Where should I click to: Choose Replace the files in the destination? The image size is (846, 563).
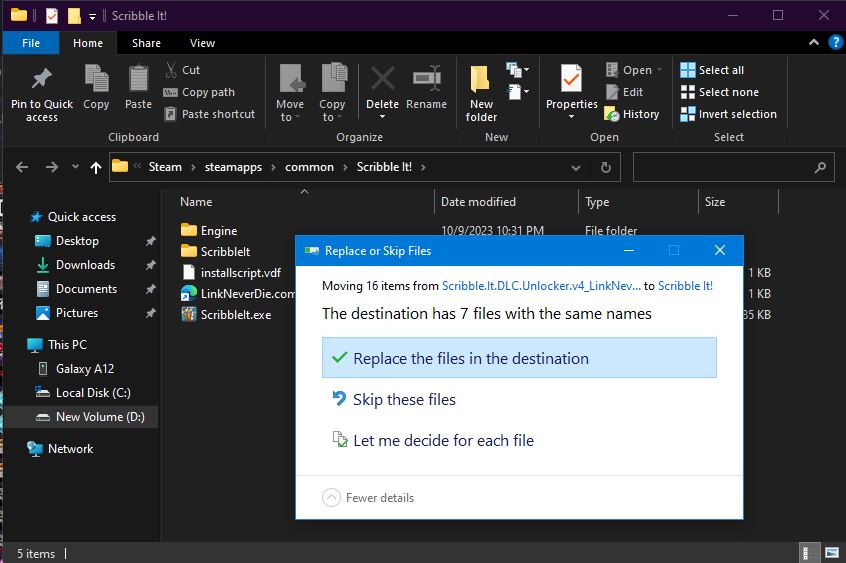[519, 358]
